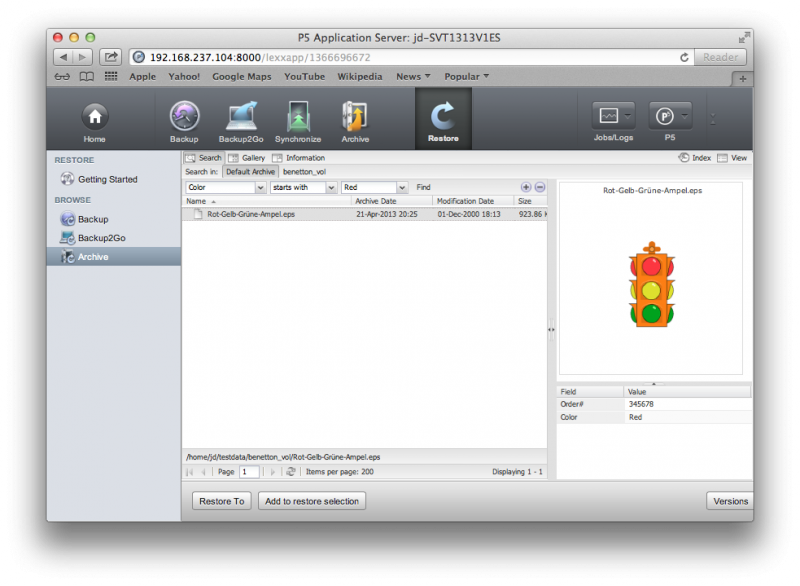Click the Order# value 345678
Screen dimensions: 800x586
click(x=641, y=404)
